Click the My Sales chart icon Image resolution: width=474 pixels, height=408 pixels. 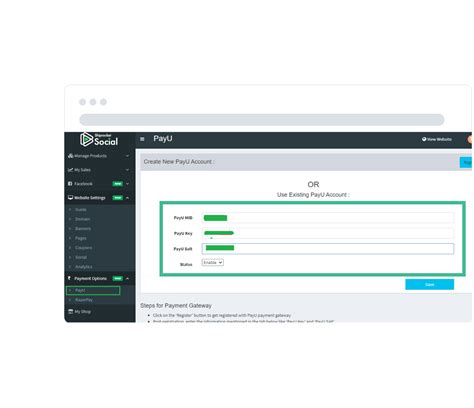tap(70, 170)
